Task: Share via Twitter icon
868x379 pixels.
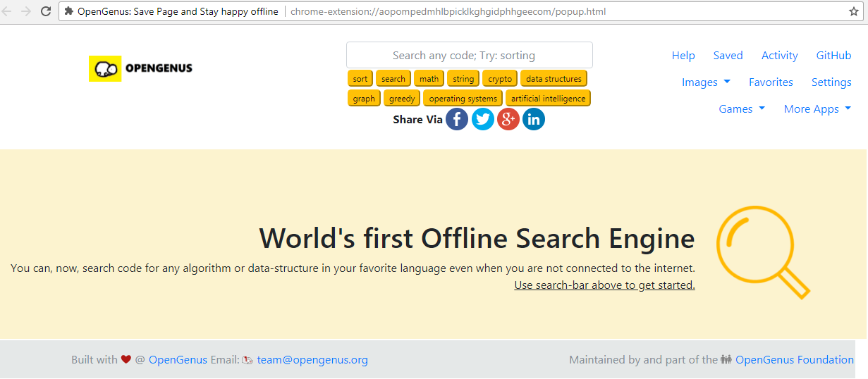Action: click(483, 119)
